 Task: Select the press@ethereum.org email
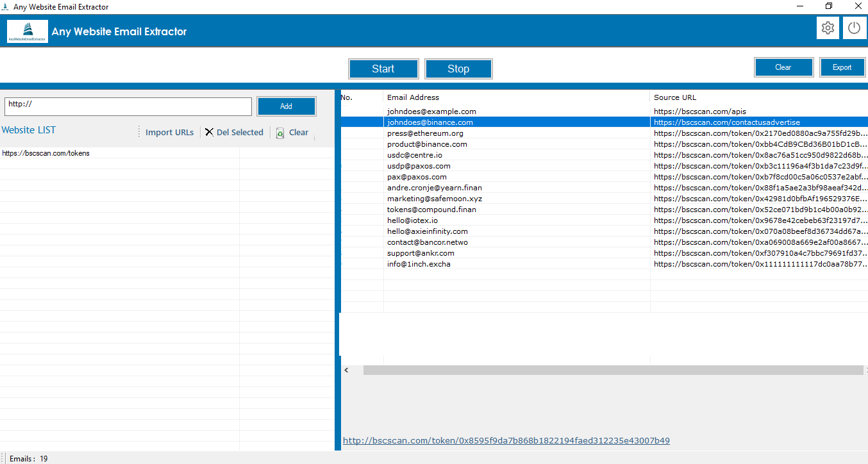[425, 133]
